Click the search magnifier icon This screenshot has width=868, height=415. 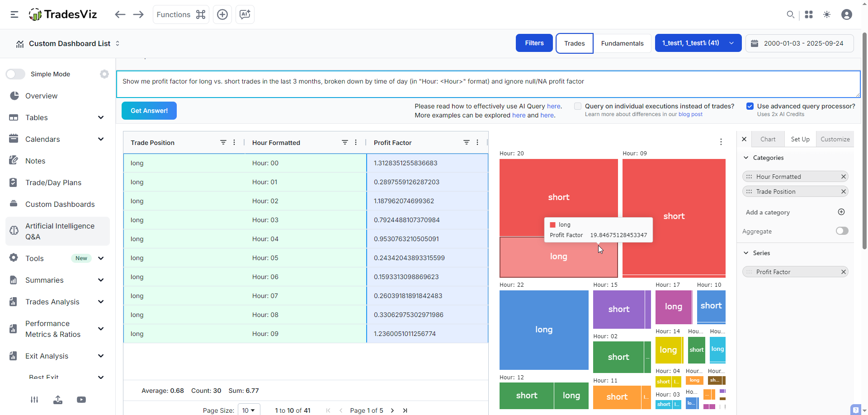[790, 14]
